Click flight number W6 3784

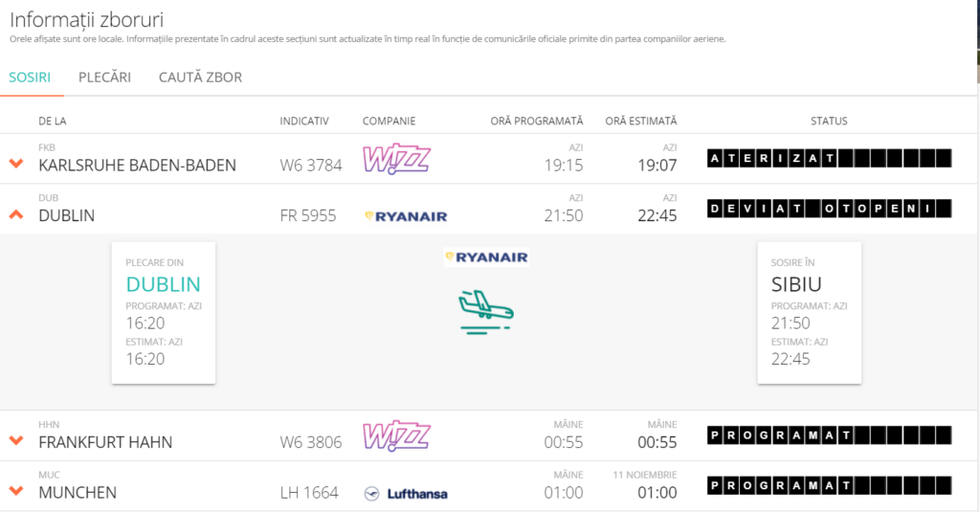(310, 166)
